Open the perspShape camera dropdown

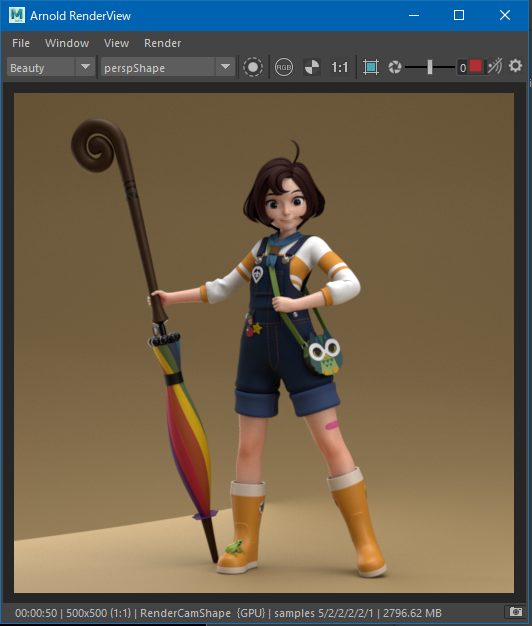[x=167, y=67]
